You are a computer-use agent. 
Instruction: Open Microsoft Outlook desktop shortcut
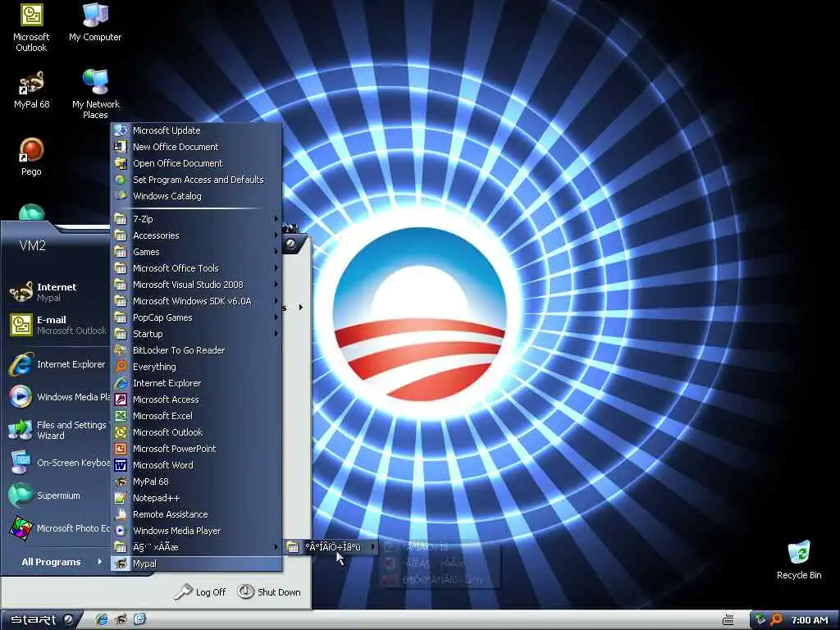[31, 27]
